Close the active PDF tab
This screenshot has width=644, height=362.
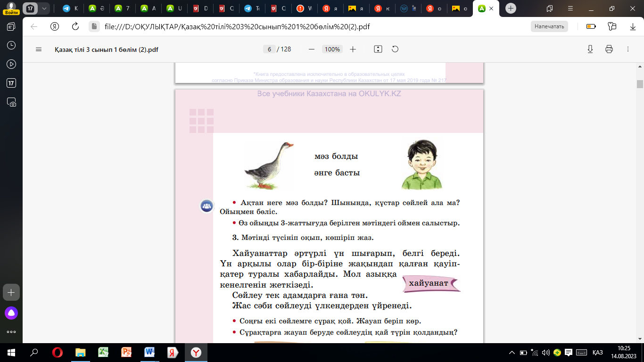[x=492, y=8]
